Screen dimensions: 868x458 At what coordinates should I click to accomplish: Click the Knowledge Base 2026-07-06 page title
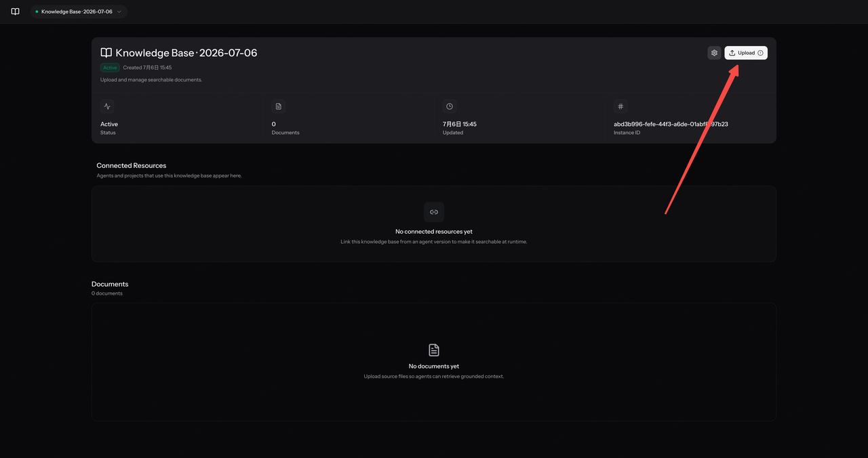186,53
